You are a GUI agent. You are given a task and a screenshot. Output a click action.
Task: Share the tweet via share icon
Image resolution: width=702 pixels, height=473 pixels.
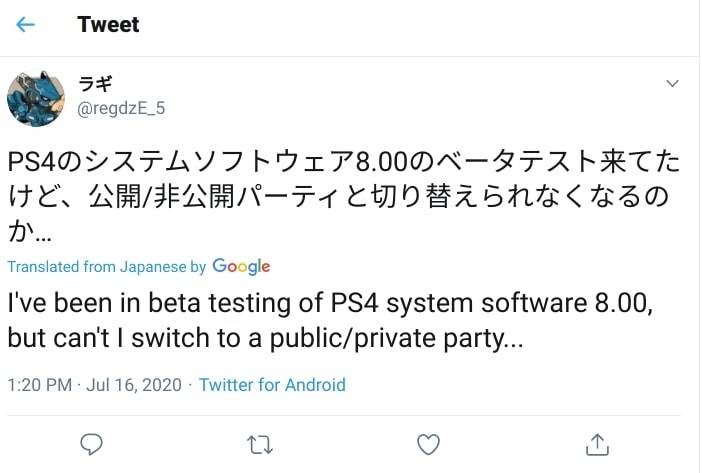[x=596, y=443]
